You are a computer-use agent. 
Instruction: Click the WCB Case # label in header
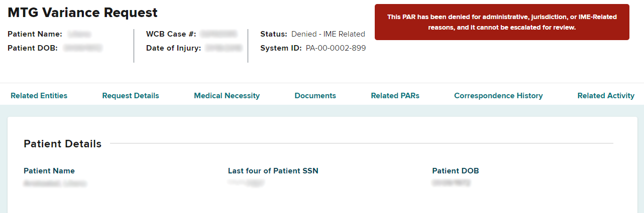(x=171, y=34)
